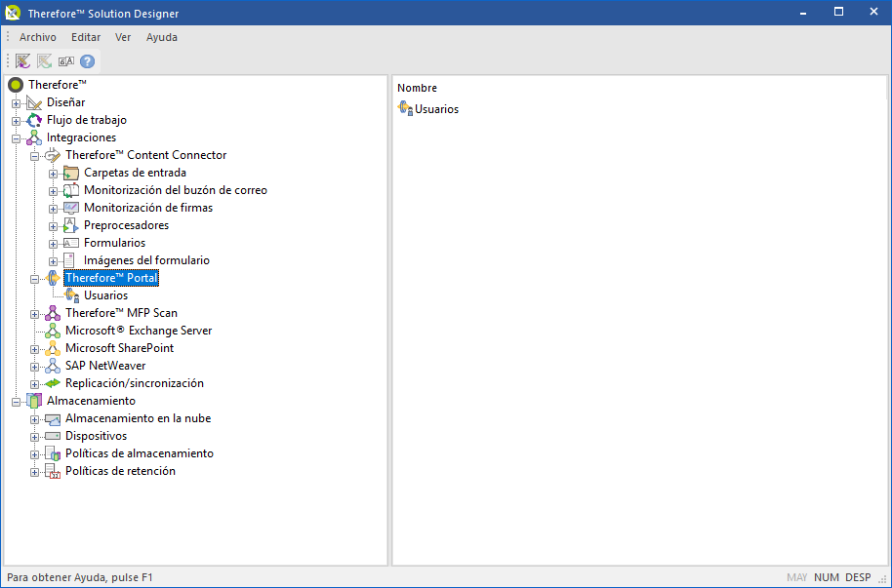Image resolution: width=892 pixels, height=588 pixels.
Task: Select Microsoft Exchange Server label
Action: click(x=139, y=331)
